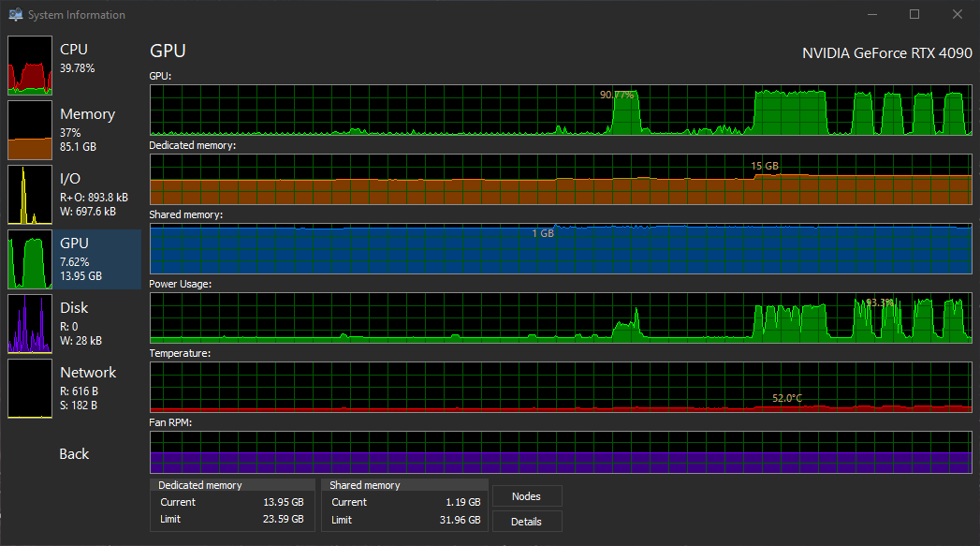Click the sidebar GPU 7.62% value
Screen dimensions: 980x546
(74, 262)
